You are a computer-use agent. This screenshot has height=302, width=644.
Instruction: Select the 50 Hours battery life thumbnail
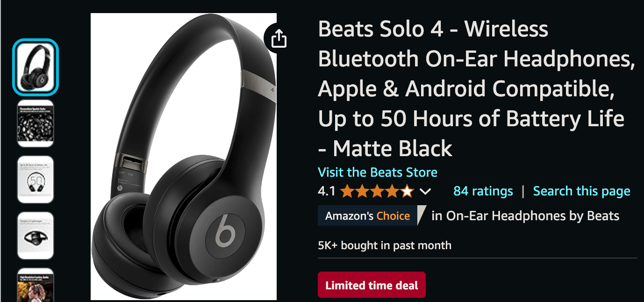[x=35, y=180]
